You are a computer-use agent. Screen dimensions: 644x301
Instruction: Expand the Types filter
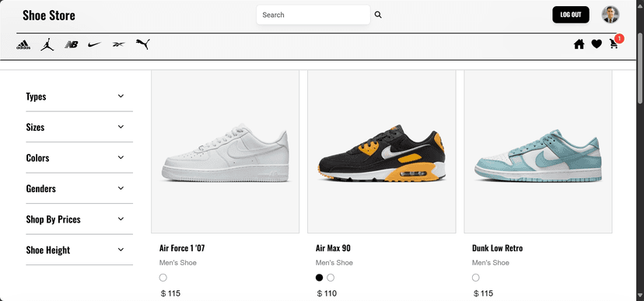point(79,96)
